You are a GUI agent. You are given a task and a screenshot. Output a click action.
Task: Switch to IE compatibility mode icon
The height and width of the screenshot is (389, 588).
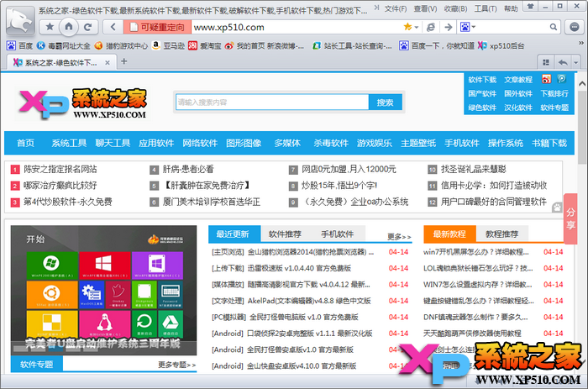tap(431, 27)
